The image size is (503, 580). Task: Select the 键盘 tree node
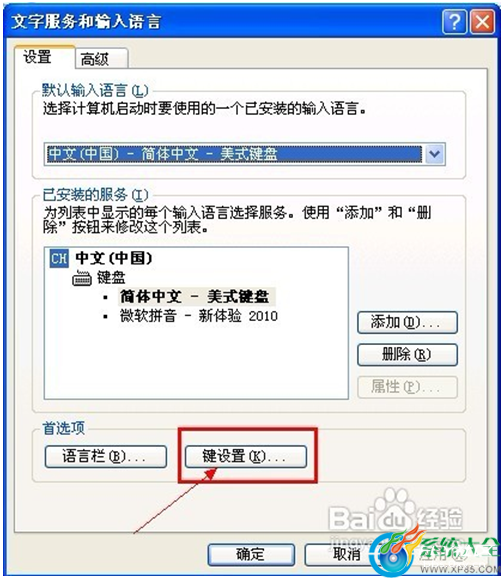pyautogui.click(x=111, y=278)
